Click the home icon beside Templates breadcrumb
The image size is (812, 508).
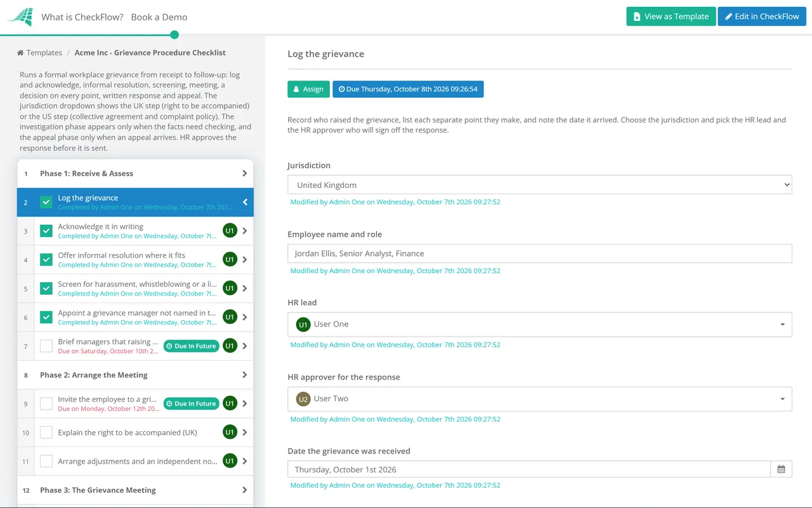click(x=20, y=53)
